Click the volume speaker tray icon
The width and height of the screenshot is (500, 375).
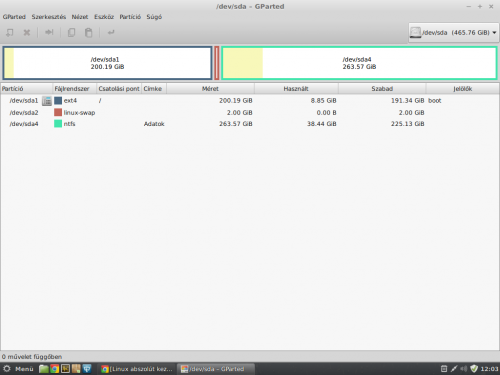pos(463,369)
